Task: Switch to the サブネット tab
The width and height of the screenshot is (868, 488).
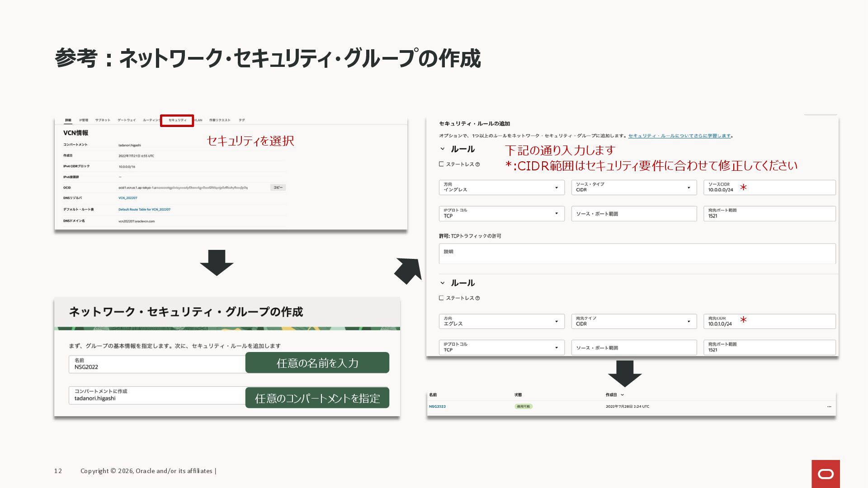Action: [x=103, y=120]
